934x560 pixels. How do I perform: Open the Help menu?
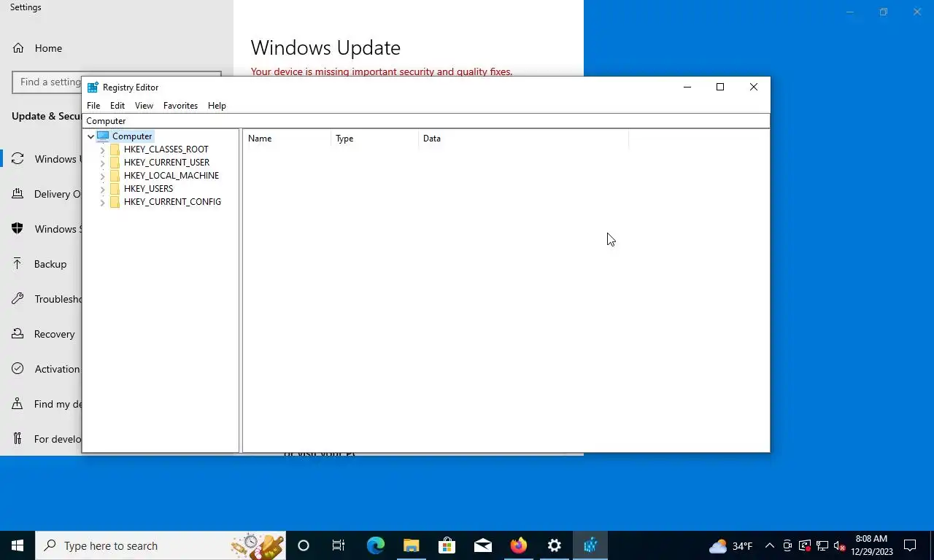(217, 106)
